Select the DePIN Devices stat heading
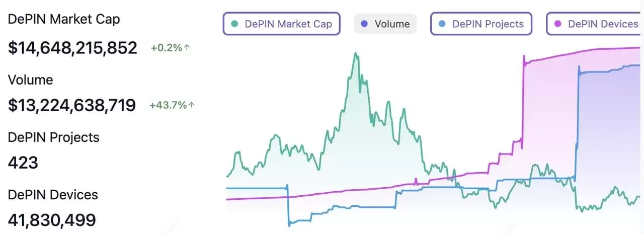The image size is (644, 234). (53, 194)
